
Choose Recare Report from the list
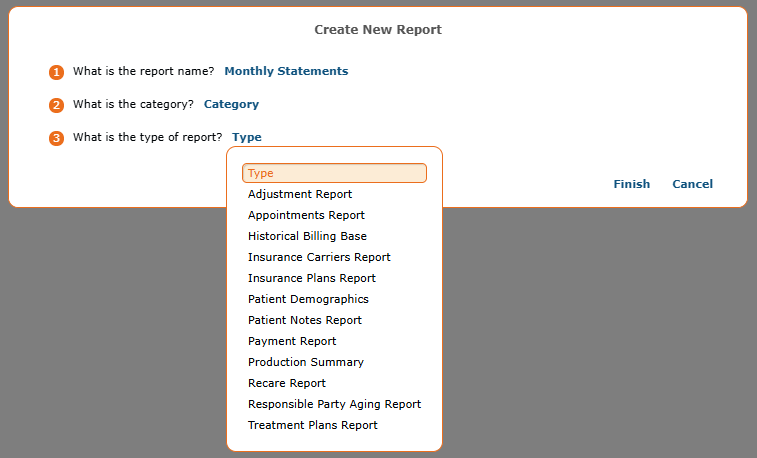(287, 383)
